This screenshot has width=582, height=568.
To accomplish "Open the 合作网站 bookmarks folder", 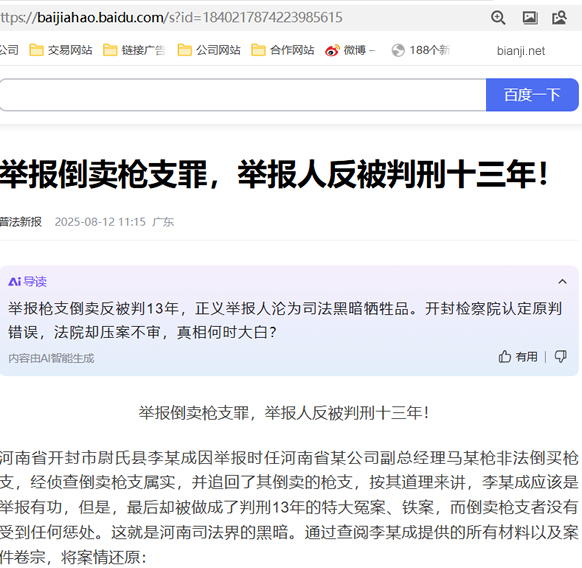I will point(283,50).
